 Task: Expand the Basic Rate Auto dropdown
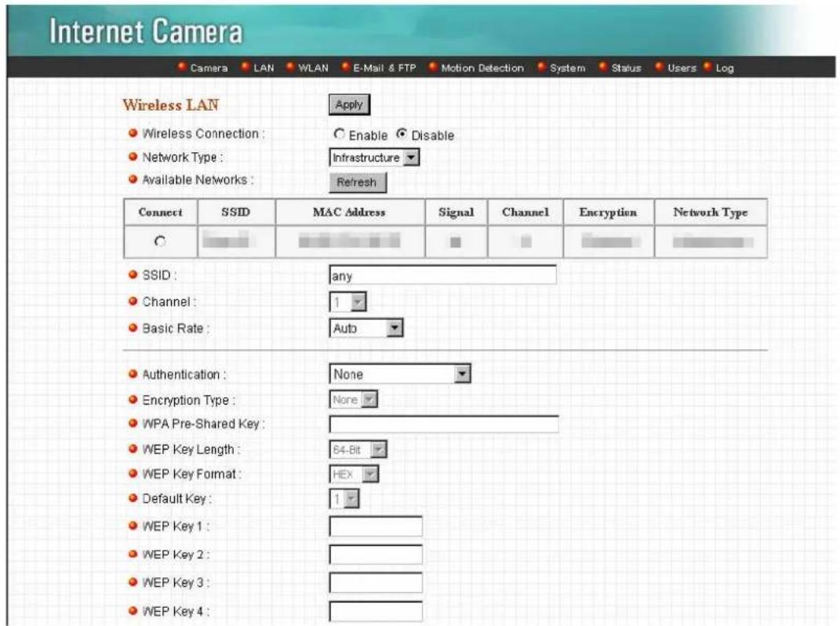(366, 328)
